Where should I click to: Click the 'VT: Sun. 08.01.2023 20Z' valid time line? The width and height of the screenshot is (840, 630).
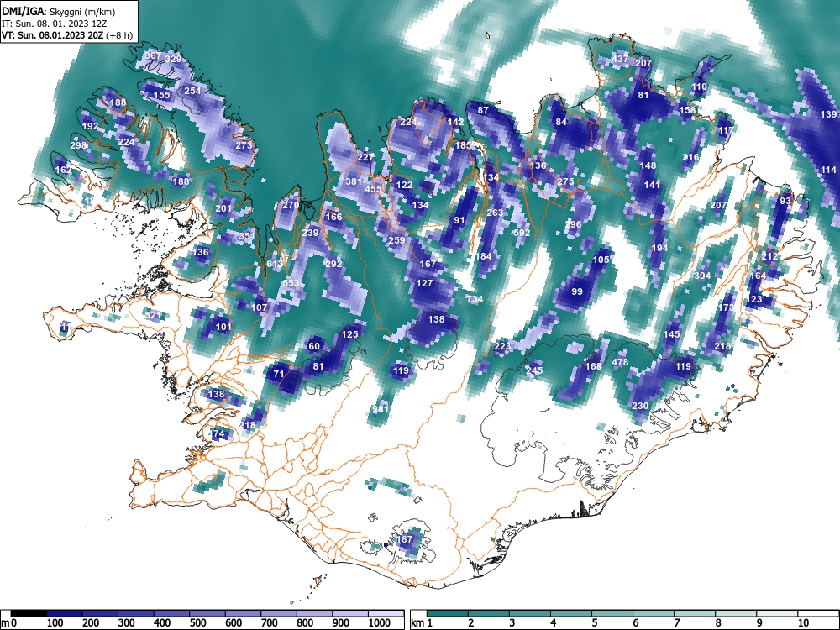click(x=52, y=36)
